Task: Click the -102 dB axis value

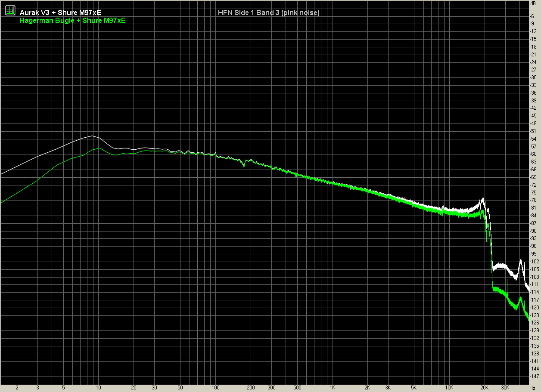Action: pos(534,261)
